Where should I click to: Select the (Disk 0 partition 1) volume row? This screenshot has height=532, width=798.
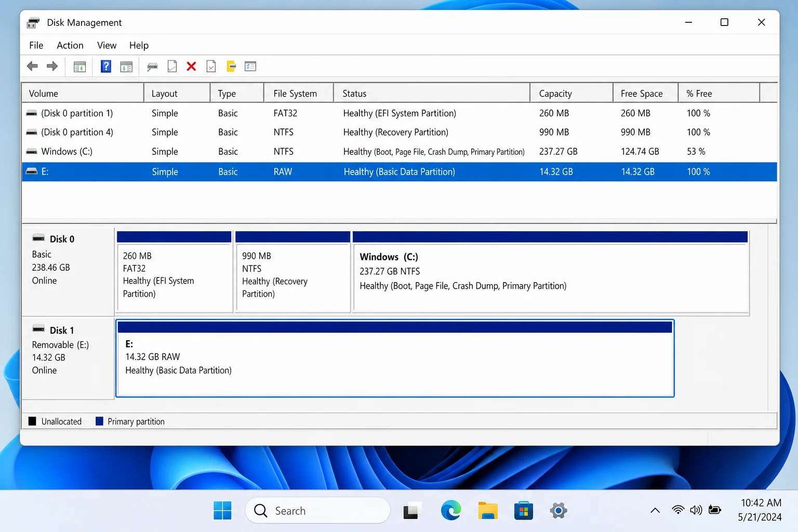click(x=400, y=113)
